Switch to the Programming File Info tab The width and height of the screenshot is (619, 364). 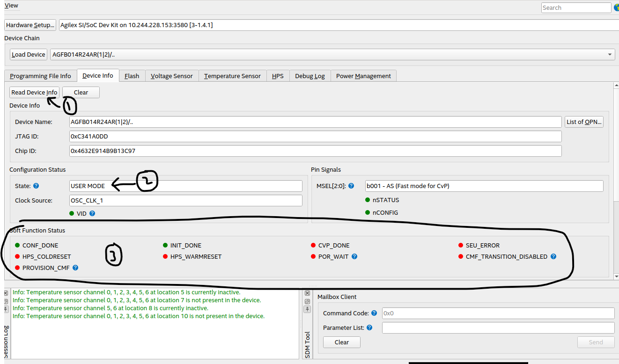[40, 76]
